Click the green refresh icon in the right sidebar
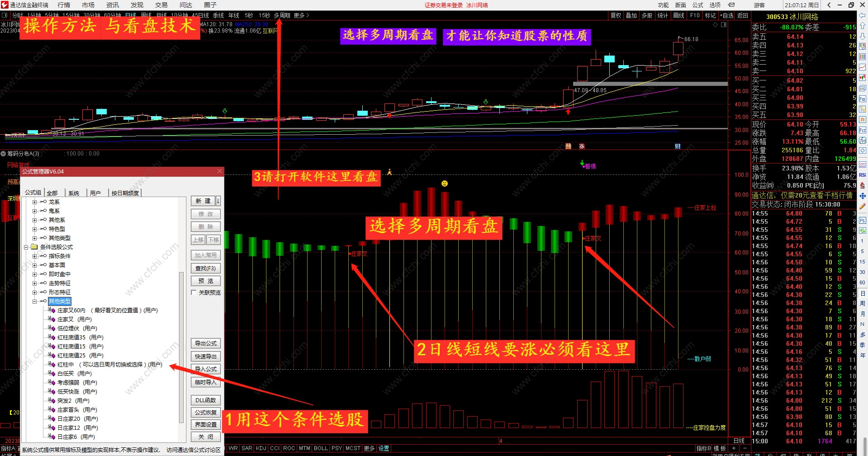The height and width of the screenshot is (456, 868). (863, 230)
